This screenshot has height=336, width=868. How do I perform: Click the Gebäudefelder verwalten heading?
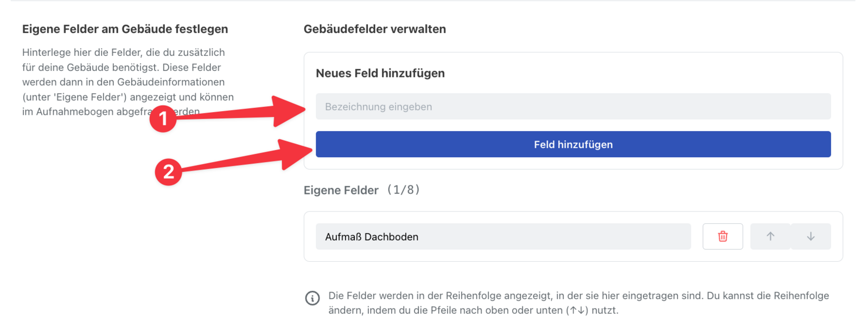pyautogui.click(x=374, y=29)
